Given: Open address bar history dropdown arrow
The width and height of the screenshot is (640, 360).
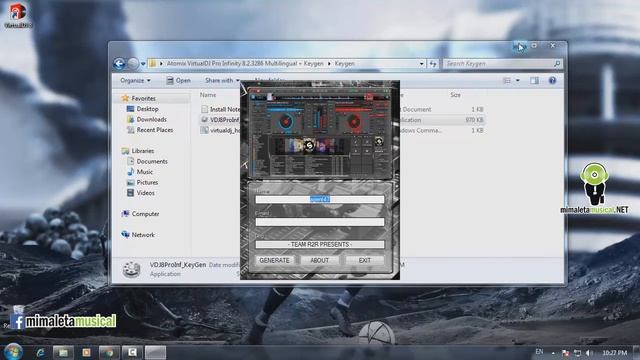Looking at the screenshot, I should point(422,64).
